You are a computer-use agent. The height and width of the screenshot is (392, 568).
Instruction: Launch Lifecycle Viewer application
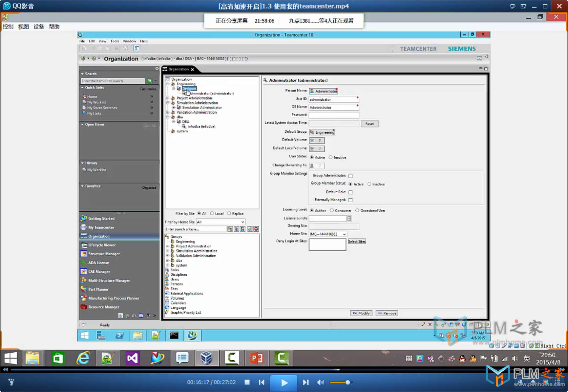[x=102, y=245]
